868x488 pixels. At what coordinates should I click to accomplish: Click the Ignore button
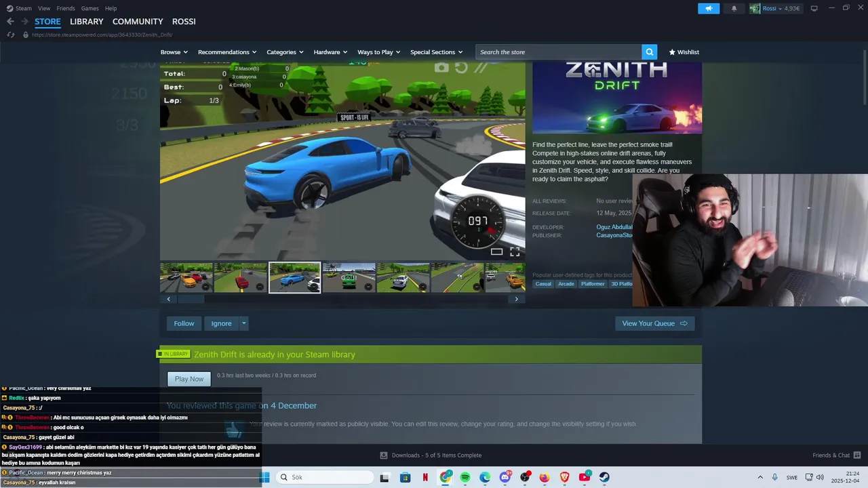coord(221,323)
